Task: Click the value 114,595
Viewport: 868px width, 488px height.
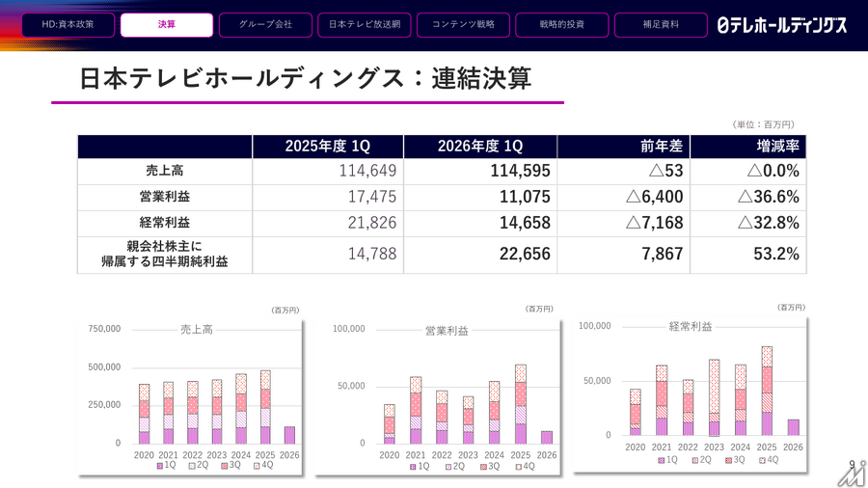Action: (521, 171)
